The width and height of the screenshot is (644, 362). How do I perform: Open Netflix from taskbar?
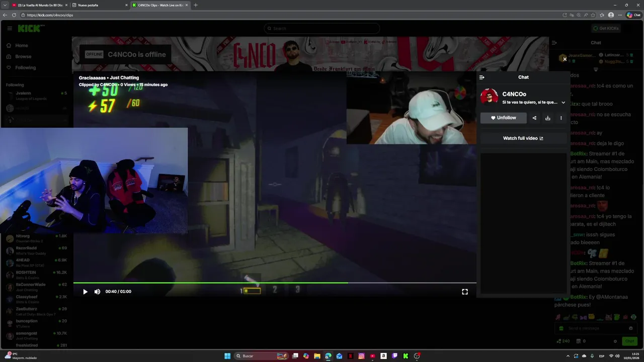pyautogui.click(x=350, y=356)
